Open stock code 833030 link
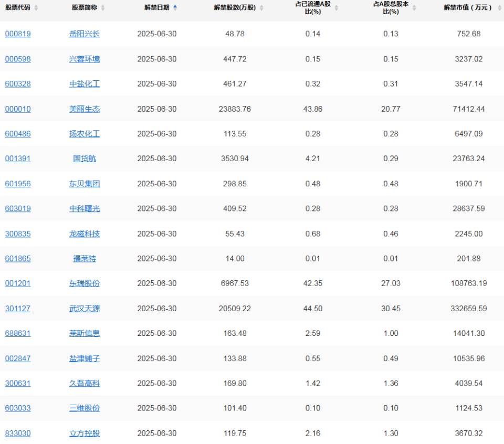Screen dimensions: 504x444 click(18, 434)
